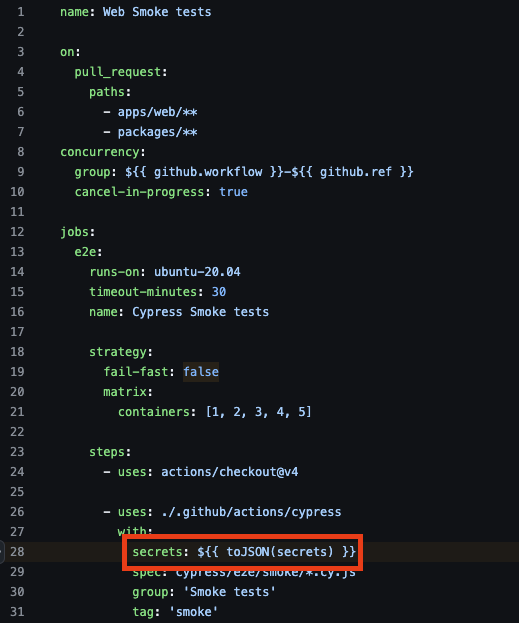Click the 'true' value of cancel-in-progress
Screen dimensions: 519x623
(233, 192)
